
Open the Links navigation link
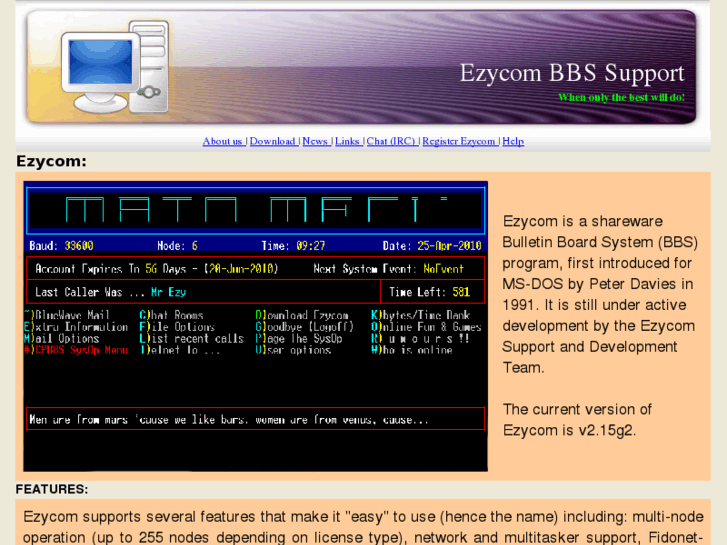point(348,141)
